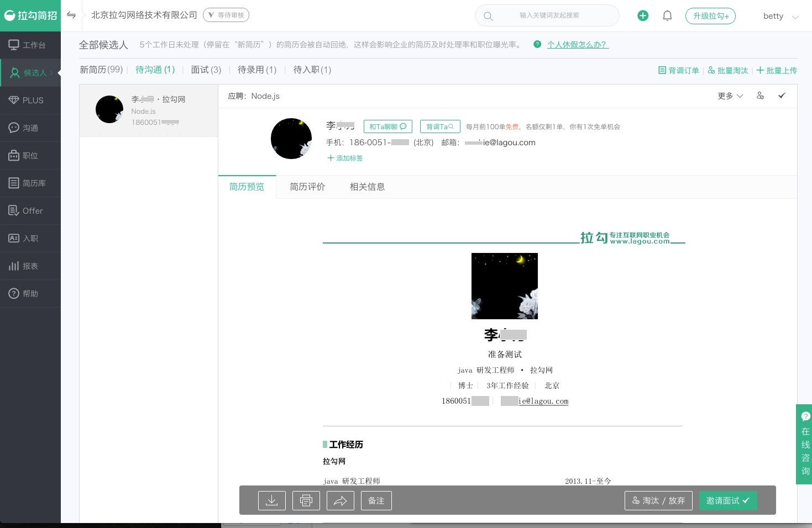Click 批量上传

[777, 71]
